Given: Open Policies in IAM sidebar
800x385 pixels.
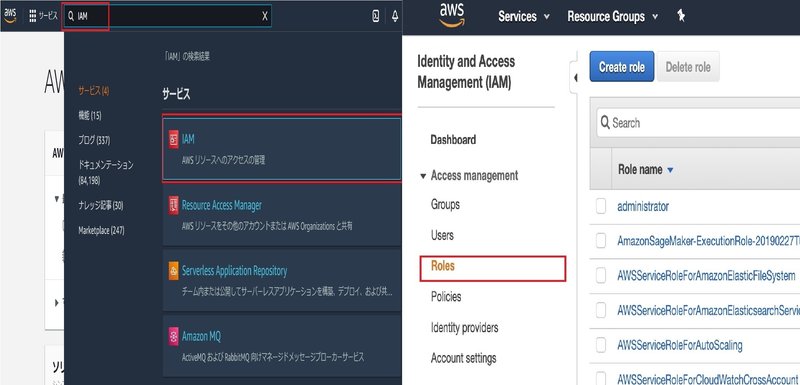Looking at the screenshot, I should [445, 297].
